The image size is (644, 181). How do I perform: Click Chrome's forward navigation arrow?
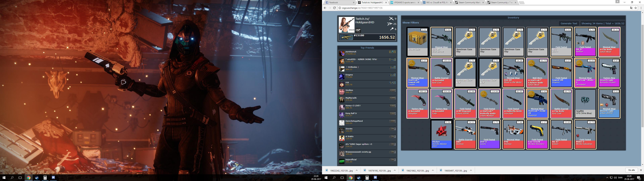point(330,8)
